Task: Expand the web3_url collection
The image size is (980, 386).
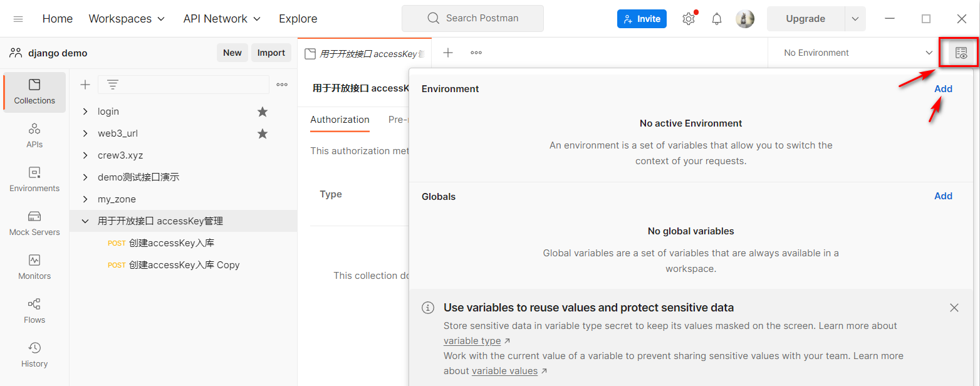Action: coord(85,133)
